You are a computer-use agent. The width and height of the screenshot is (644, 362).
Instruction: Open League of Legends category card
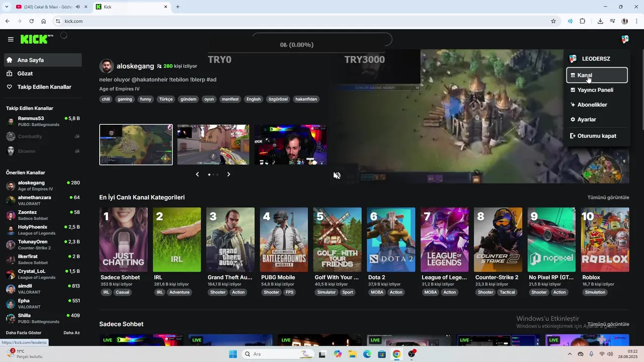click(445, 240)
